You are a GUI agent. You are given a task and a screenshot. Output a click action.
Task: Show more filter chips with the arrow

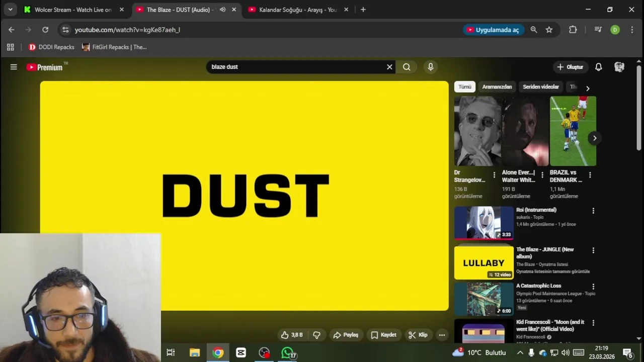coord(587,88)
